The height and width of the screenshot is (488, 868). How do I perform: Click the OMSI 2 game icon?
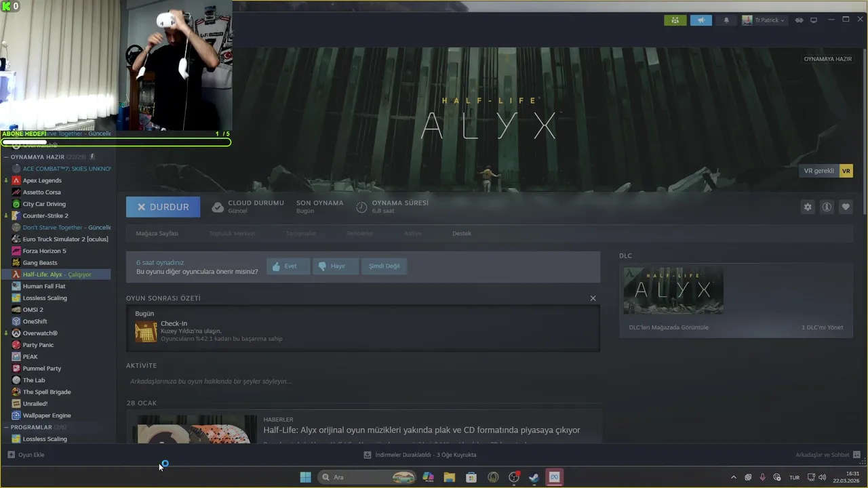(16, 310)
